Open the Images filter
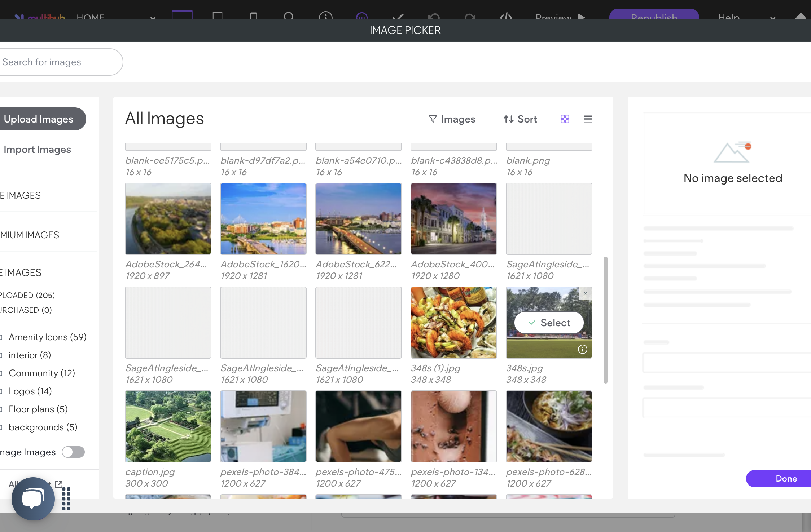The height and width of the screenshot is (532, 811). (x=452, y=119)
